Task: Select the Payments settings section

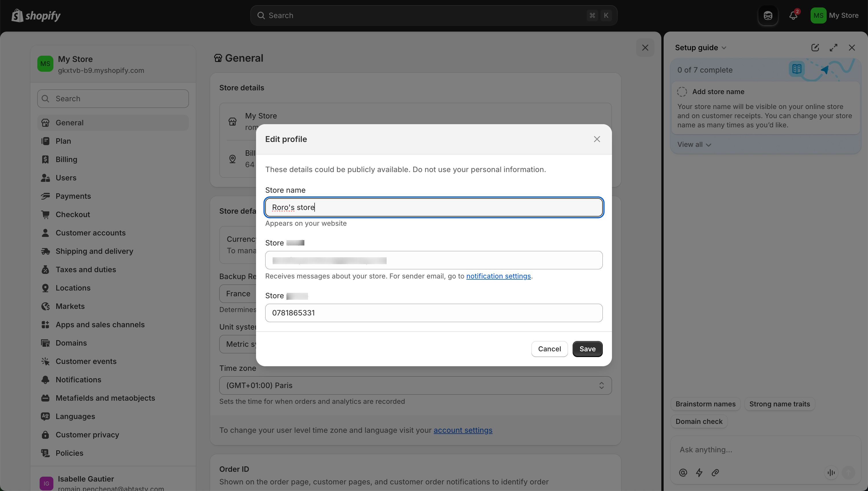Action: [x=73, y=196]
